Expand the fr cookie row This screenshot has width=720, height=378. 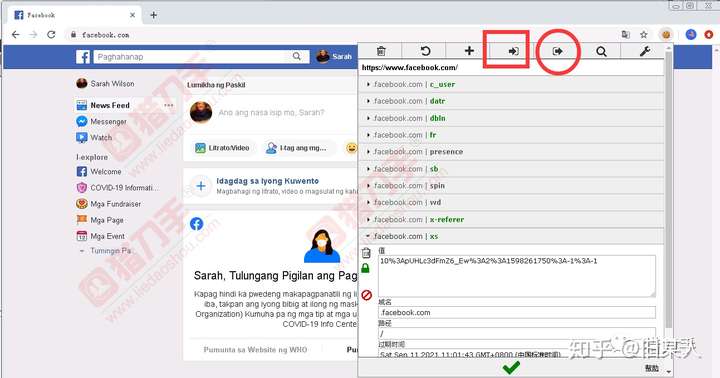(x=512, y=135)
